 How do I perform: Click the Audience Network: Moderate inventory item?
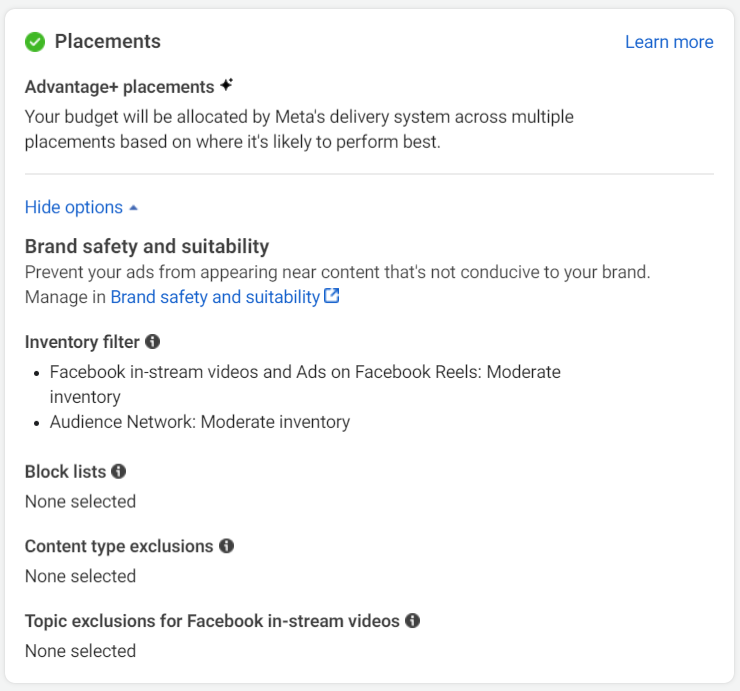click(200, 422)
